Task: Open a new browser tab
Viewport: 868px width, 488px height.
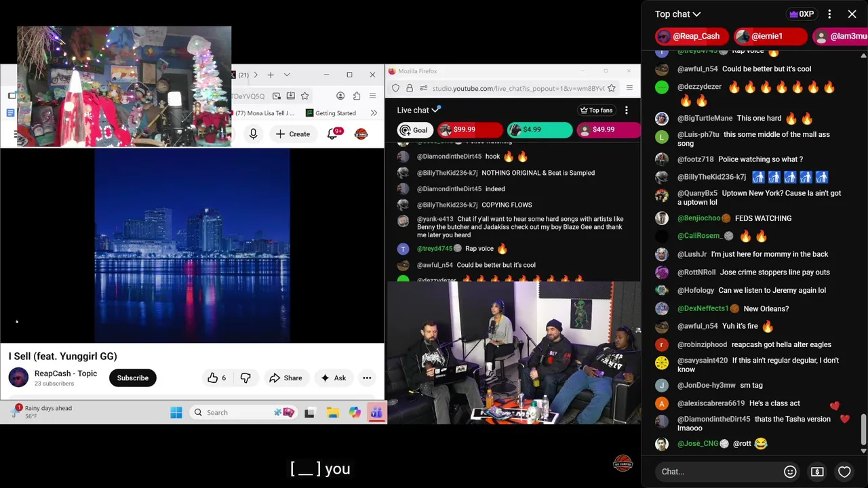Action: [271, 75]
